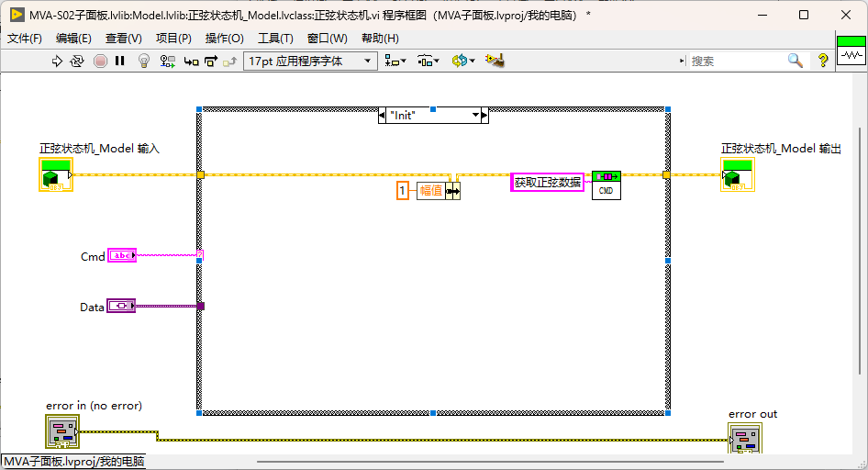Click the "Init" case label text

coord(403,115)
